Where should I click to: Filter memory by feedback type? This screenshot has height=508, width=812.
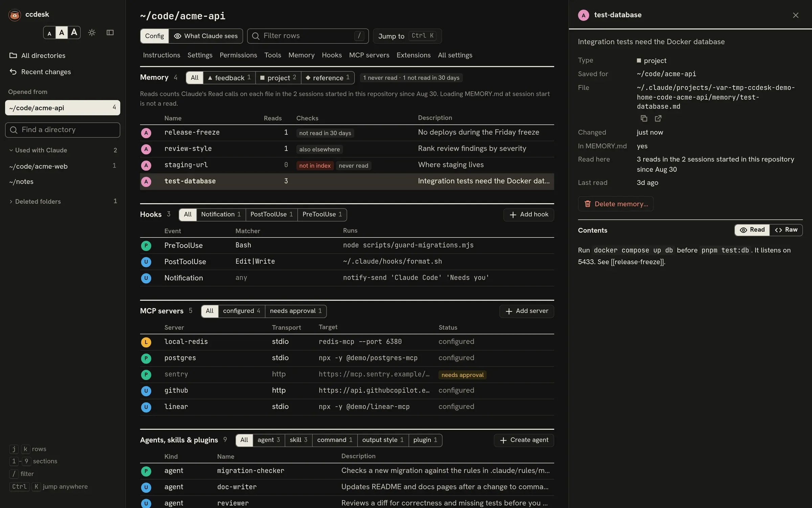[229, 78]
